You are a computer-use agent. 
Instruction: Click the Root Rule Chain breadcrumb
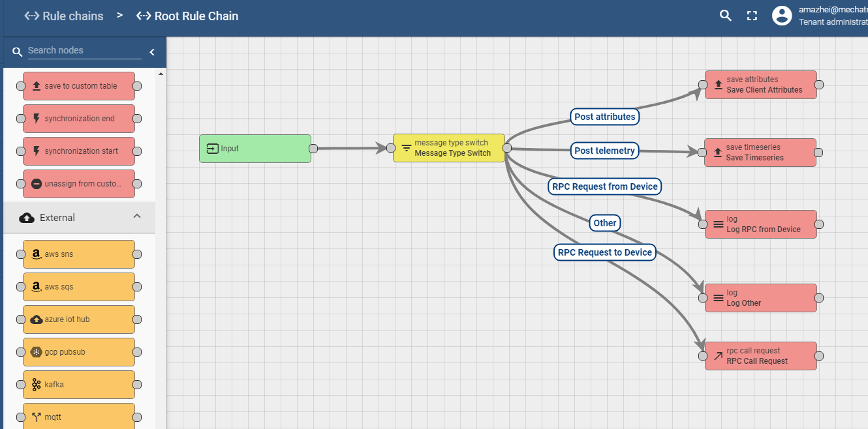coord(187,16)
